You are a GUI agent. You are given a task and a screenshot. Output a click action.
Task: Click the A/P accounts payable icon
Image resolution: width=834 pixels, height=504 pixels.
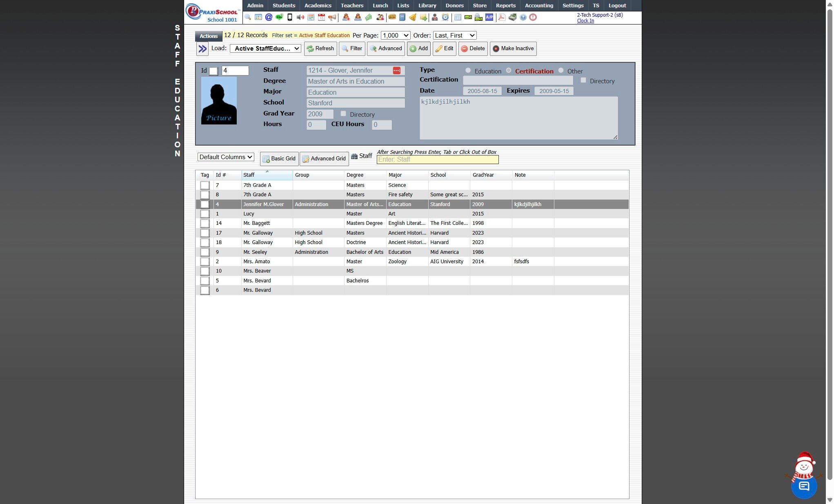[489, 17]
